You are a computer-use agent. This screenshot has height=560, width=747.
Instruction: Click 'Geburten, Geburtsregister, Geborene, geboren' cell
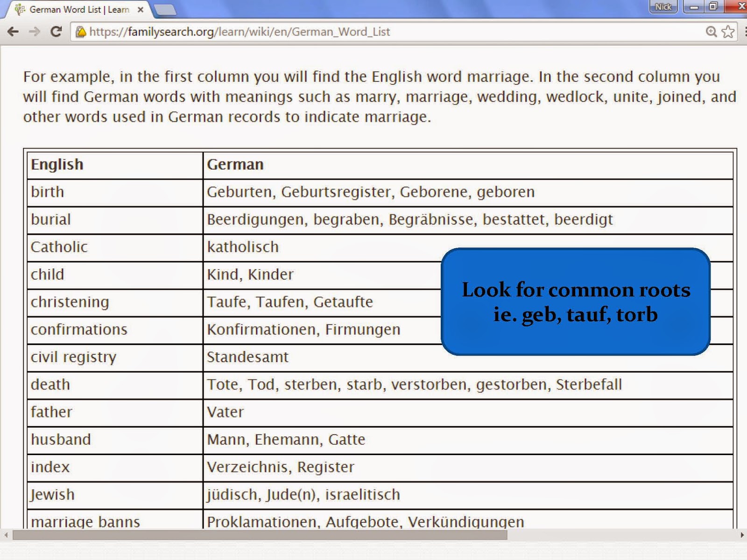click(x=468, y=193)
